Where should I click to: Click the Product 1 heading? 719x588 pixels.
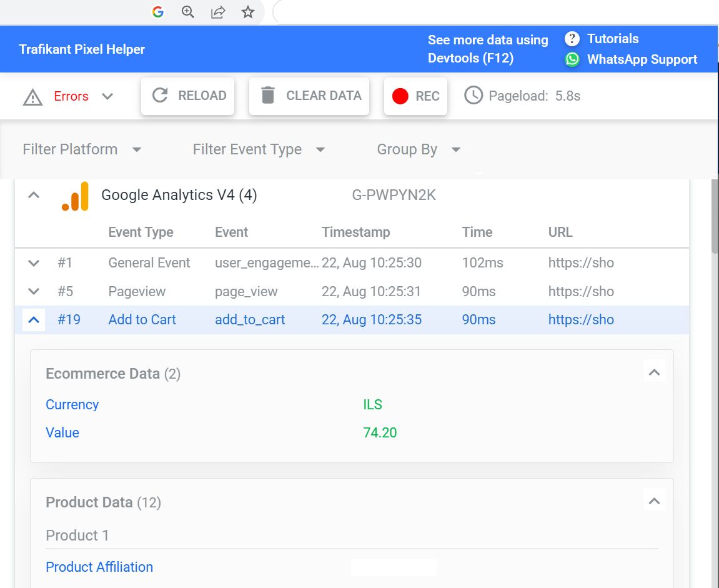pyautogui.click(x=77, y=536)
